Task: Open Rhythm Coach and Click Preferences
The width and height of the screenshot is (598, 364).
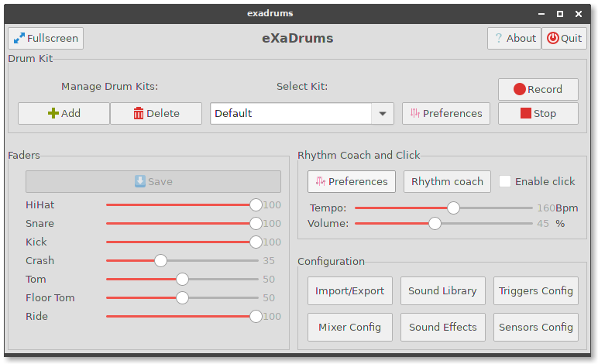Action: click(x=351, y=181)
